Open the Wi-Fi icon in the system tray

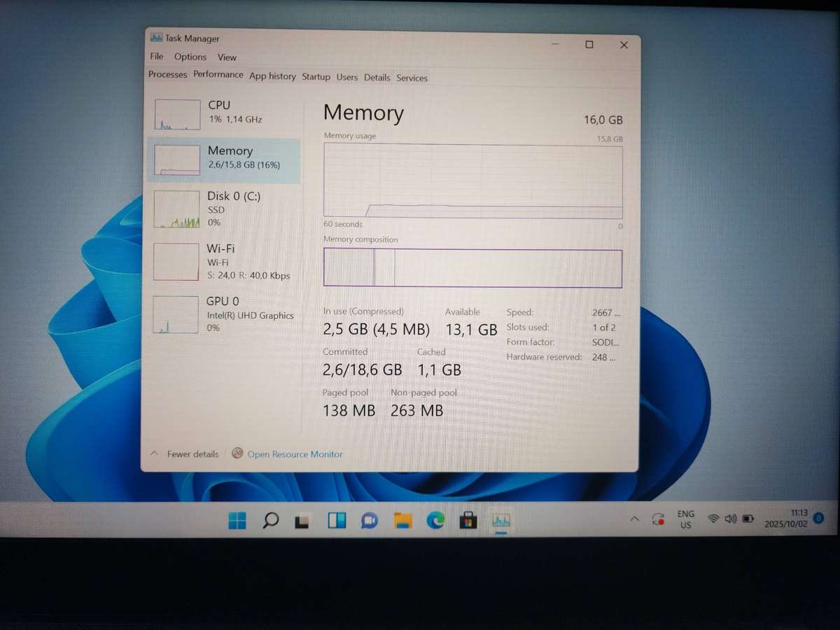(x=713, y=519)
